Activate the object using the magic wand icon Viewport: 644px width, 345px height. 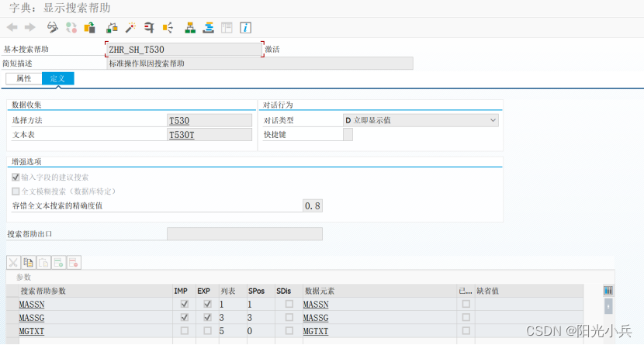point(130,27)
